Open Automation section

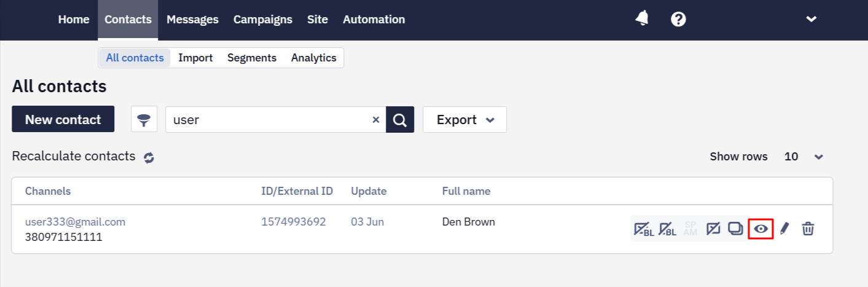374,20
